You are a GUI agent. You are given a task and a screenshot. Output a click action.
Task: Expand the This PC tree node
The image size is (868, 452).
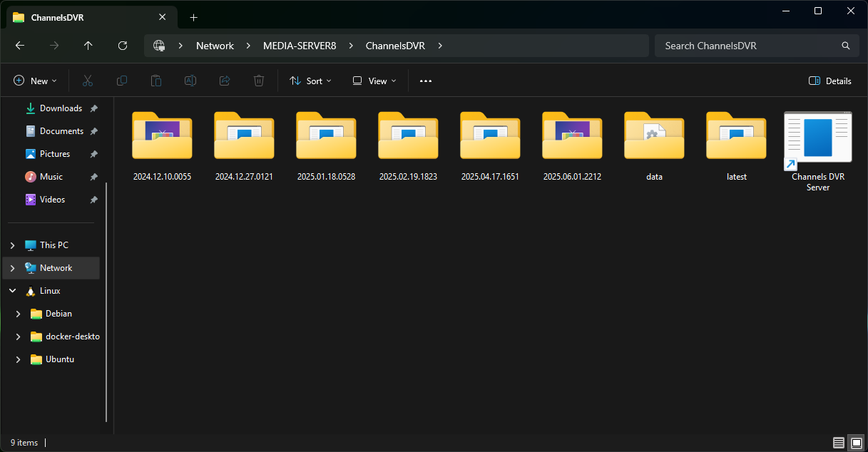click(12, 245)
